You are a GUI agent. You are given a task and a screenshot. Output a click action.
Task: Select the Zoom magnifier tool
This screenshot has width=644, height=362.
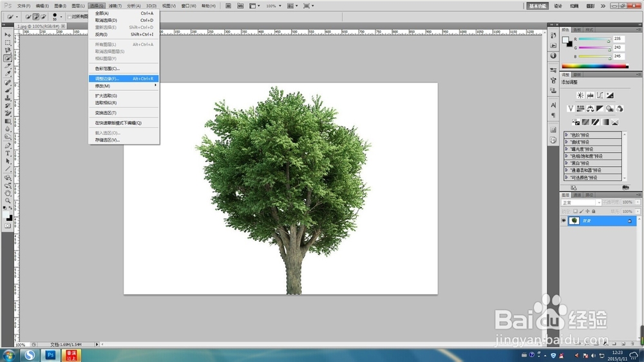coord(8,200)
